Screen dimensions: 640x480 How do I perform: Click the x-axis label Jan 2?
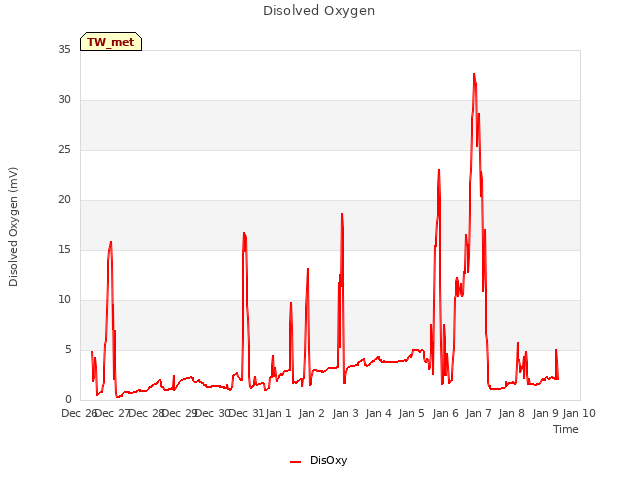coord(312,413)
